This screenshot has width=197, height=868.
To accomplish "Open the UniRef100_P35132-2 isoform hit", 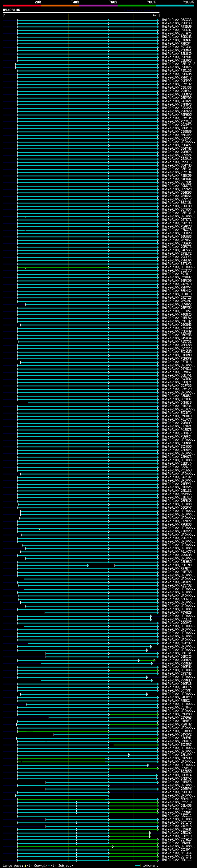I will coord(178,64).
